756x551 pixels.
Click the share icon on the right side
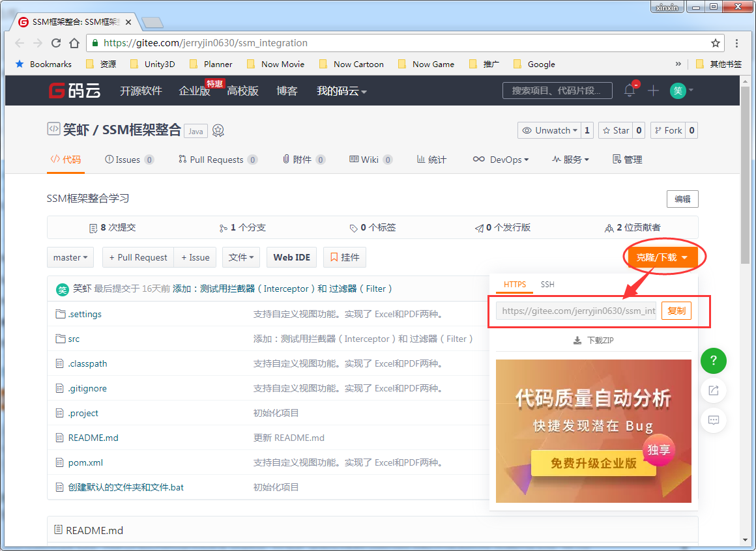click(x=714, y=391)
